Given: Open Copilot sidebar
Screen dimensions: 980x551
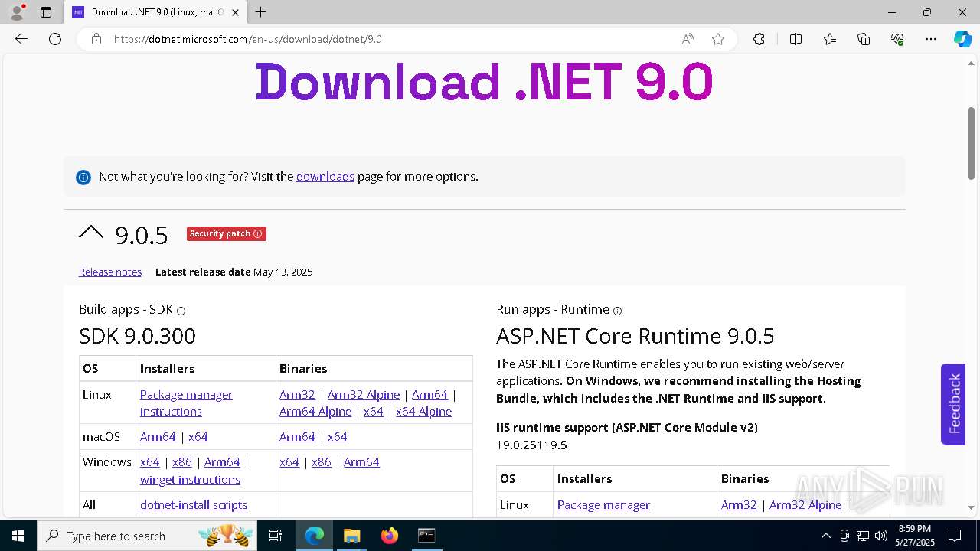Looking at the screenshot, I should point(962,39).
